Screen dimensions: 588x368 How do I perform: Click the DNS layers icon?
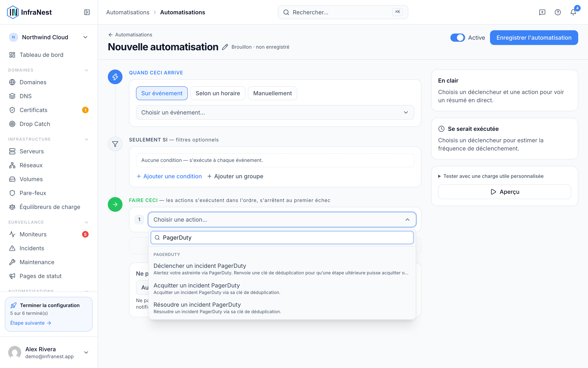[12, 96]
